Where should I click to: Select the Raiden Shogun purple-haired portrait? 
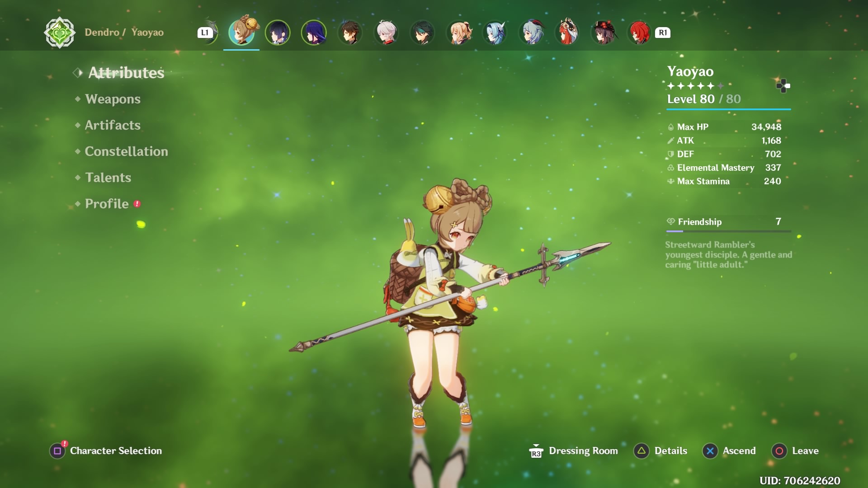[x=314, y=33]
